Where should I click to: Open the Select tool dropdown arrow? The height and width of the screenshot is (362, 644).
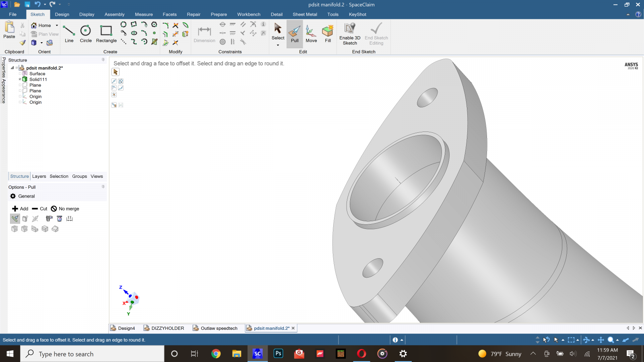click(x=278, y=45)
